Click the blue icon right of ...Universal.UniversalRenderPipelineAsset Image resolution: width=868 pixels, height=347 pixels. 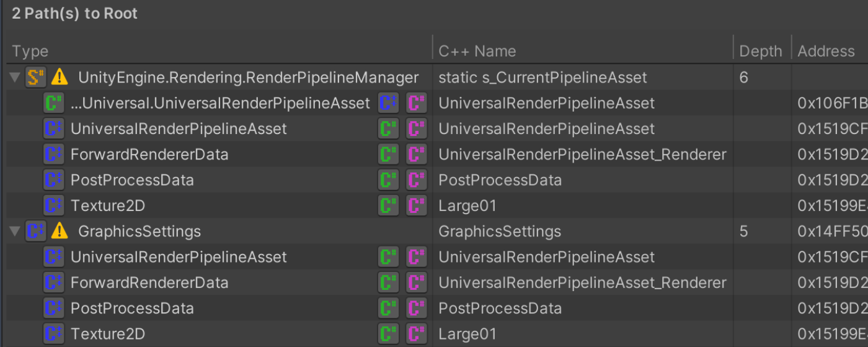point(389,103)
